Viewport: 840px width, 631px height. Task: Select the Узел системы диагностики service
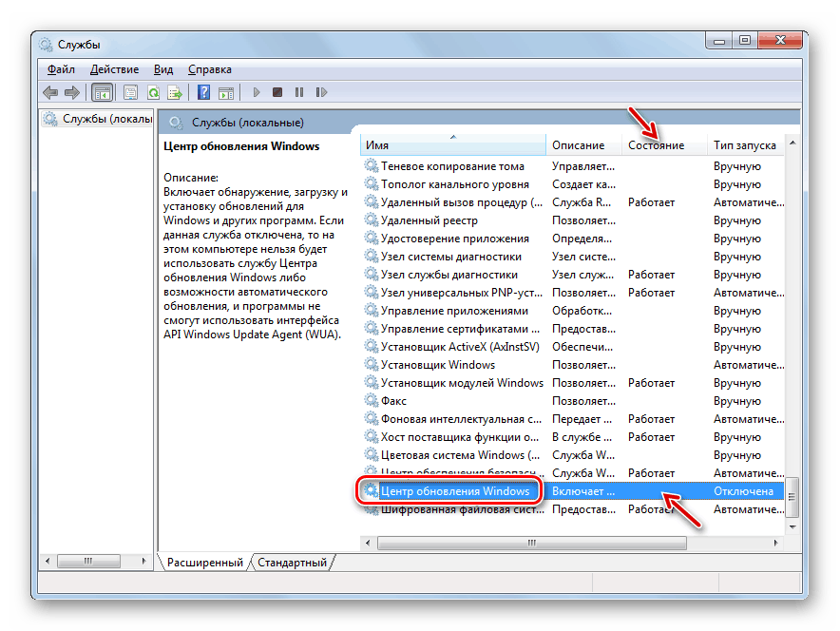click(x=572, y=257)
